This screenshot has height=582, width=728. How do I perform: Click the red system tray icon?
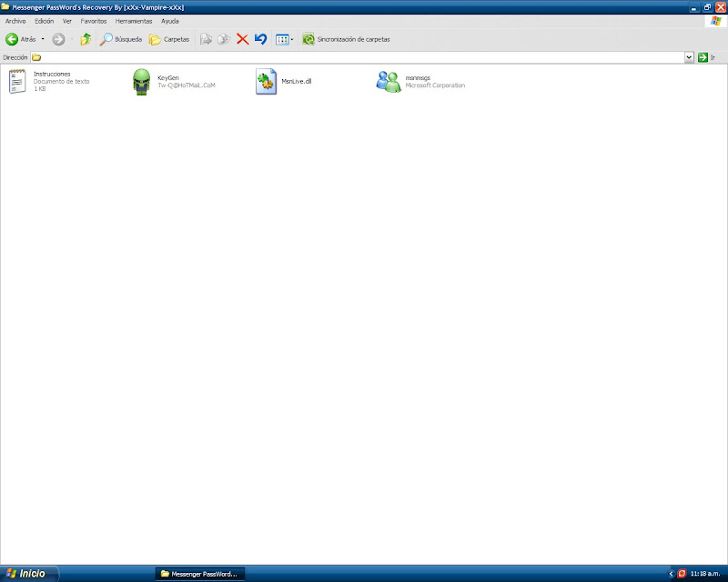pyautogui.click(x=682, y=574)
